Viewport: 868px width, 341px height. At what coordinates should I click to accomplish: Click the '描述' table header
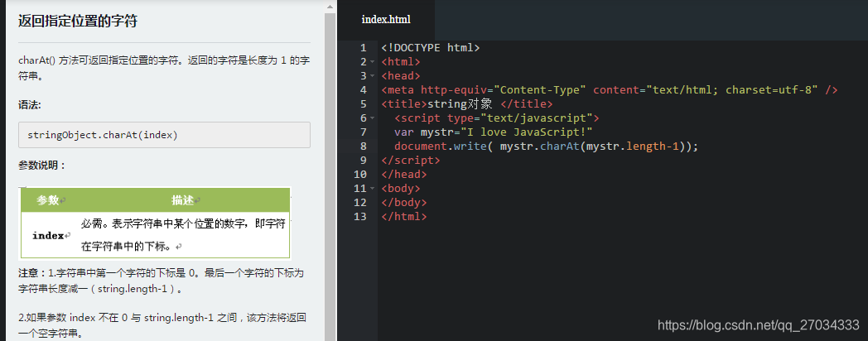pyautogui.click(x=185, y=200)
